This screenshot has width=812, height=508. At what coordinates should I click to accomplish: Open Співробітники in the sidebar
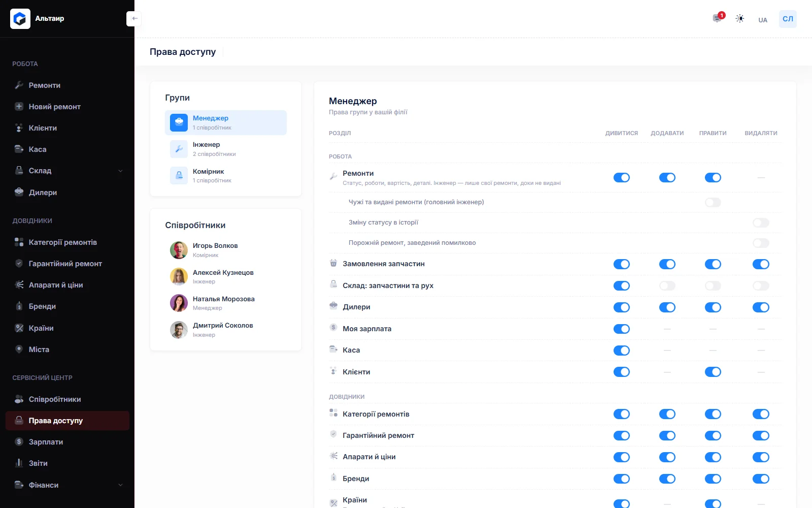click(x=67, y=399)
